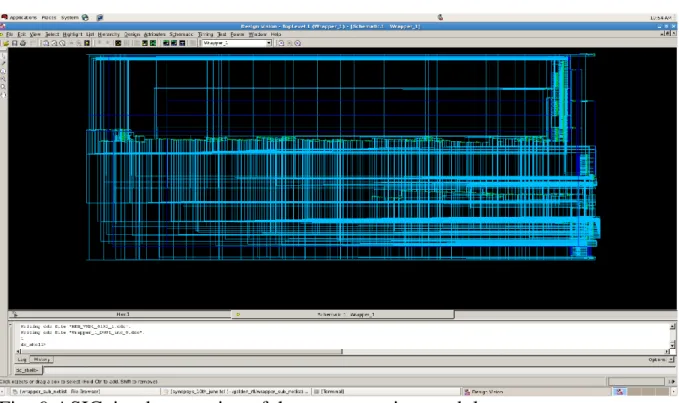Open the Help menu
This screenshot has width=679, height=403.
pos(276,34)
